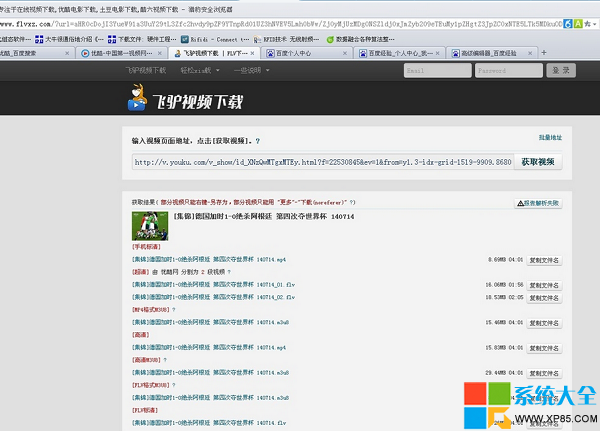
Task: Open the address bar dropdown arrow
Action: [595, 24]
